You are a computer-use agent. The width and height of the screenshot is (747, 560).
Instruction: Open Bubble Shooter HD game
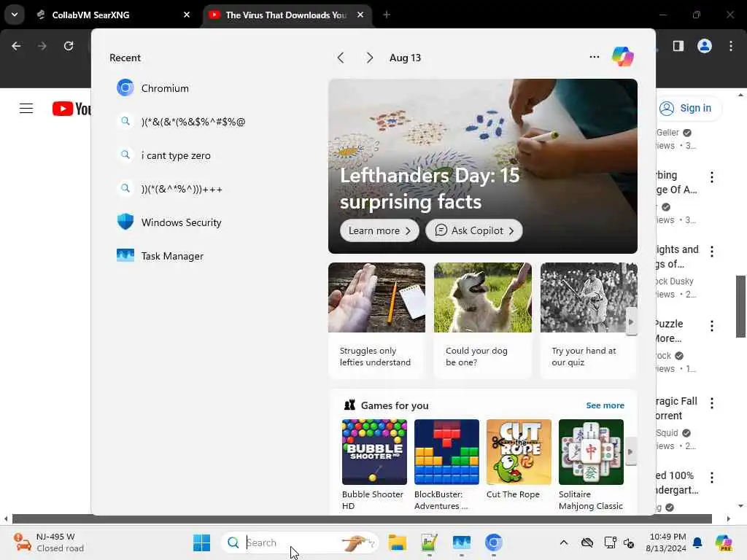[374, 464]
